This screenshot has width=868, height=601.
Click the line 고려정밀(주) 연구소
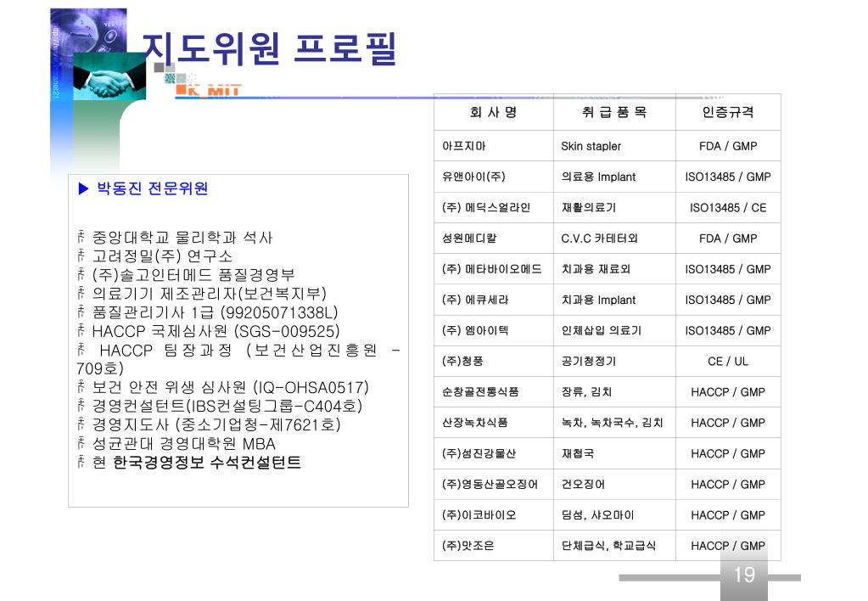162,256
